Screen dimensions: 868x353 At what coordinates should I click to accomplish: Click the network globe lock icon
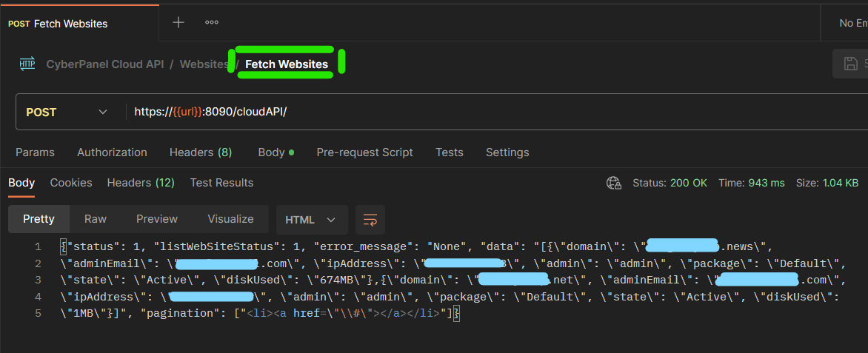click(613, 183)
